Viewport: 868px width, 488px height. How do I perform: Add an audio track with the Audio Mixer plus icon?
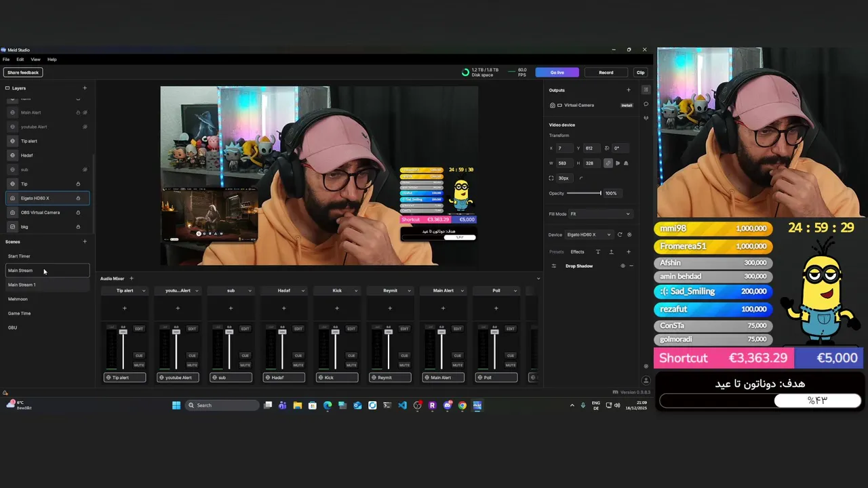click(132, 279)
